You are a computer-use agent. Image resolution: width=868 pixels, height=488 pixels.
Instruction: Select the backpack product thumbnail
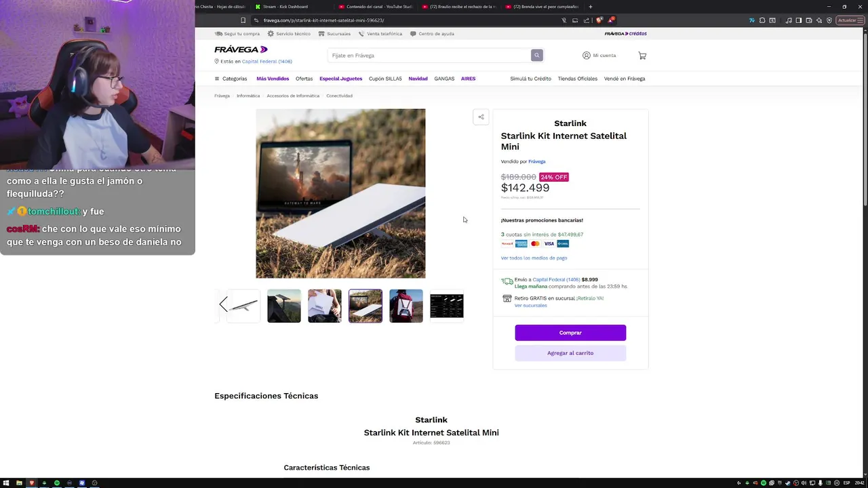click(x=406, y=306)
